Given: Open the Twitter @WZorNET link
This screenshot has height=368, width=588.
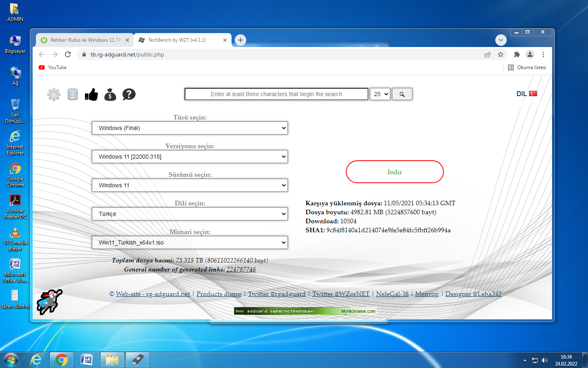Looking at the screenshot, I should (x=341, y=294).
